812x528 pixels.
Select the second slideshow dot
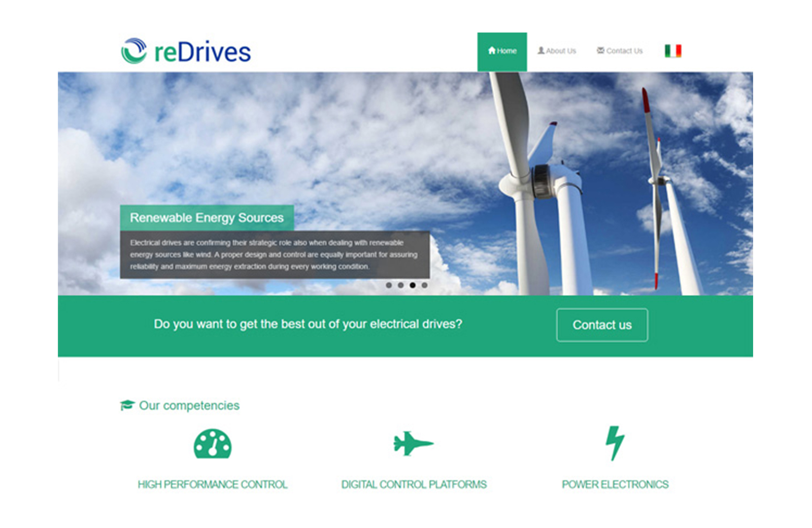[x=401, y=285]
